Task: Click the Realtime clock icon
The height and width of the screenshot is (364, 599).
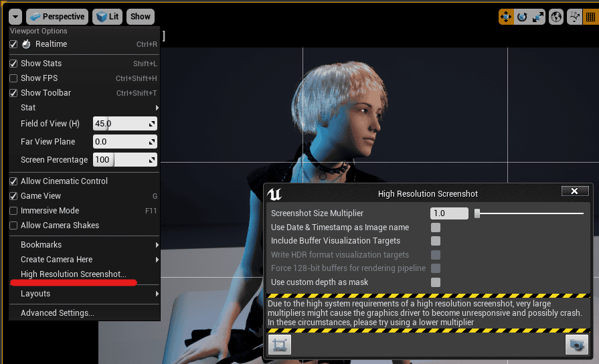Action: coord(26,44)
